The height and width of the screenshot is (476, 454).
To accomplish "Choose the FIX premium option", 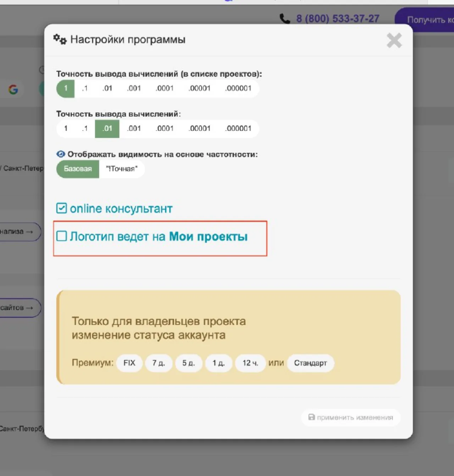I will 129,363.
